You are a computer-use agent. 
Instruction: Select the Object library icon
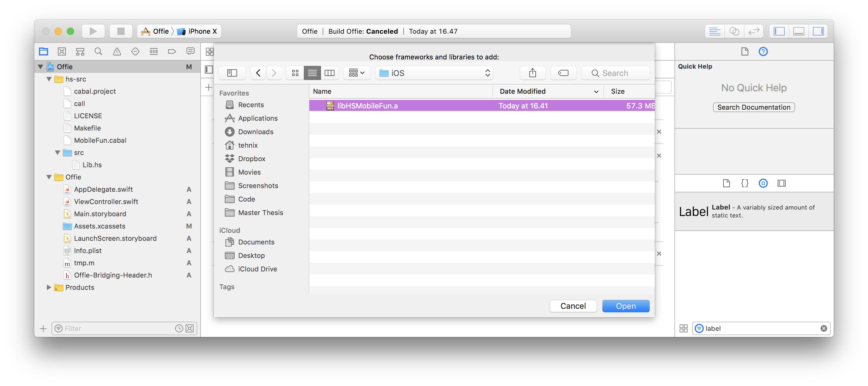tap(763, 183)
